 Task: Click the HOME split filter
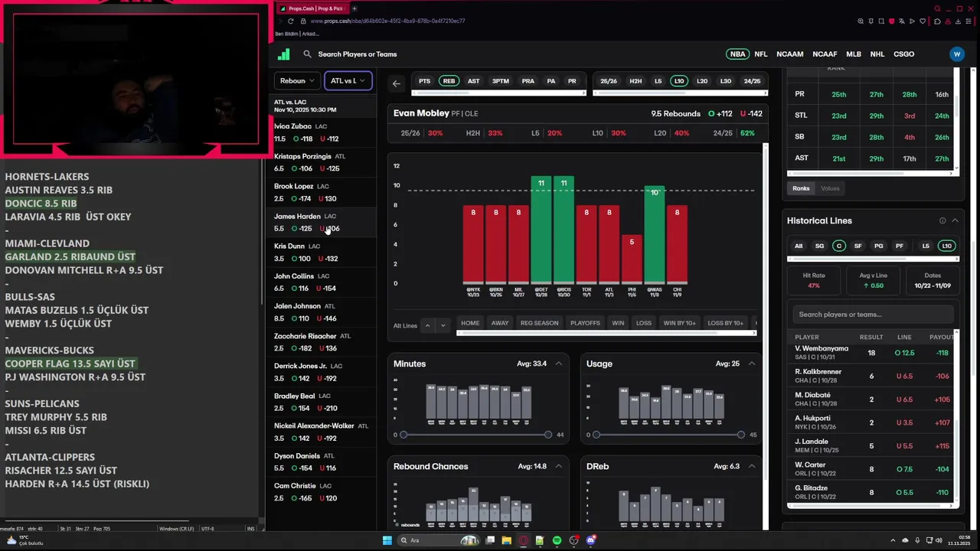(x=470, y=323)
